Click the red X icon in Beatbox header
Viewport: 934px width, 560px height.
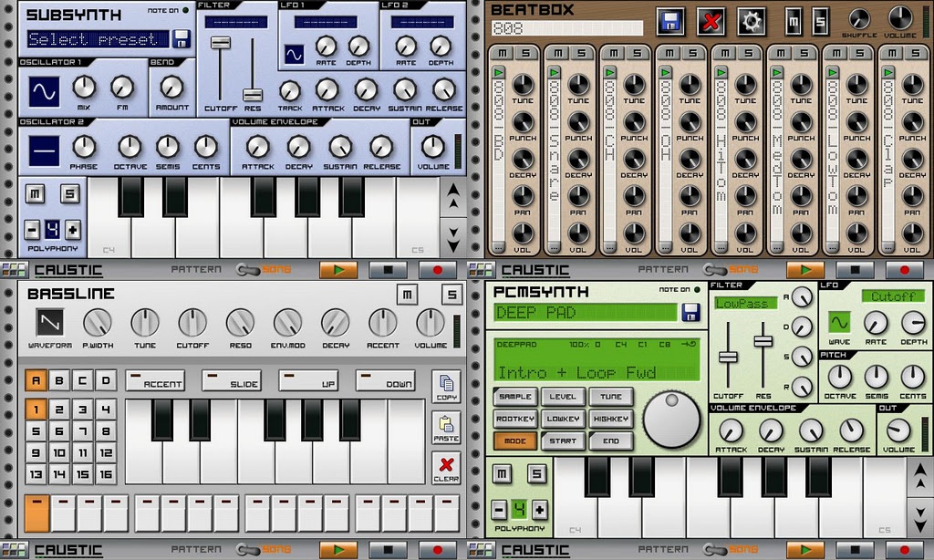pyautogui.click(x=711, y=22)
